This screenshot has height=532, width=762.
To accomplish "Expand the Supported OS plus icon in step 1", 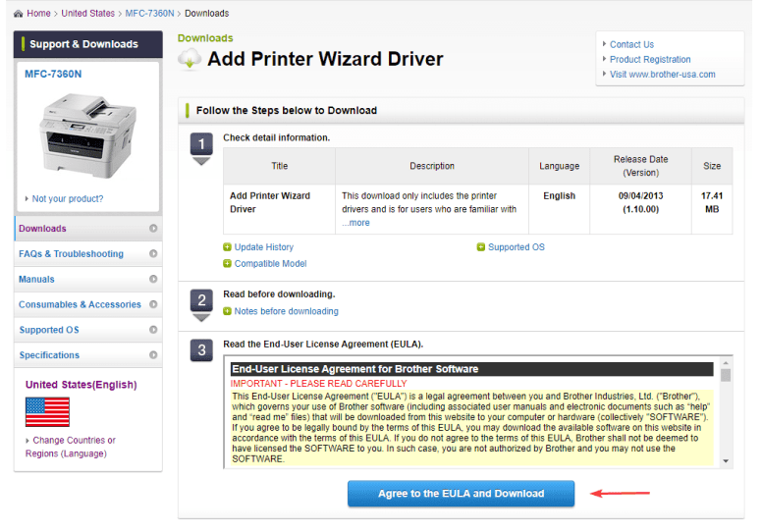I will (481, 247).
